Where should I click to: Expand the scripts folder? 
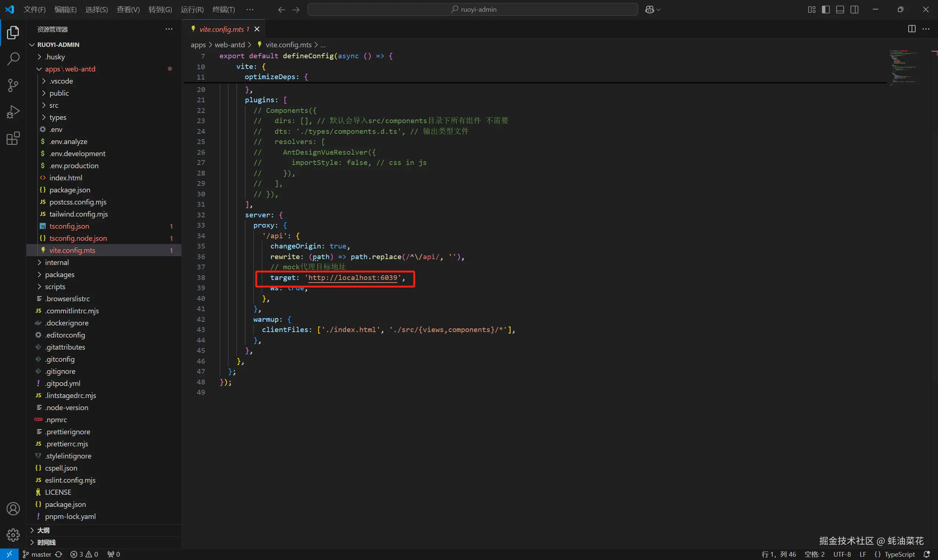point(104,287)
